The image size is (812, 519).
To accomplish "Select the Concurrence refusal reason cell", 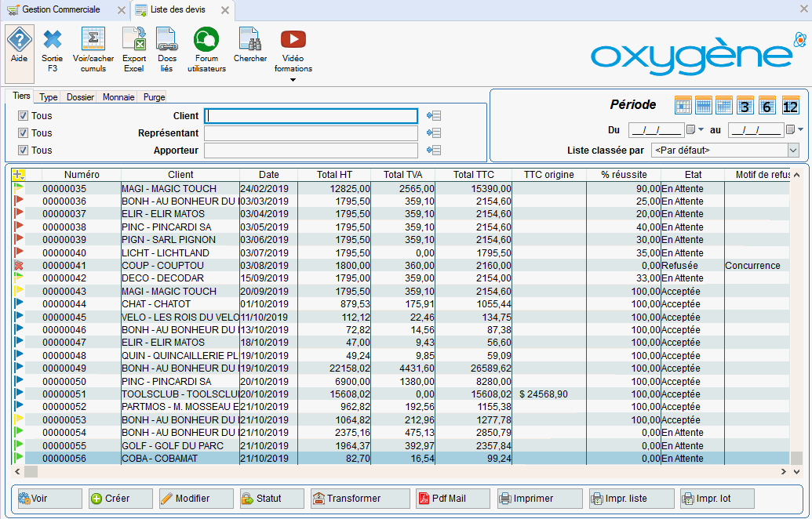I will point(756,266).
